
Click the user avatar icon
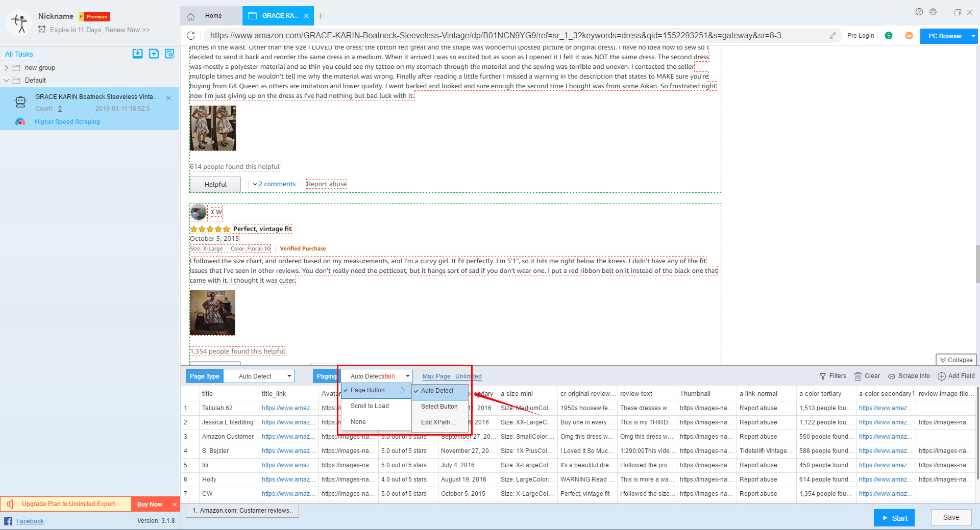(x=19, y=22)
